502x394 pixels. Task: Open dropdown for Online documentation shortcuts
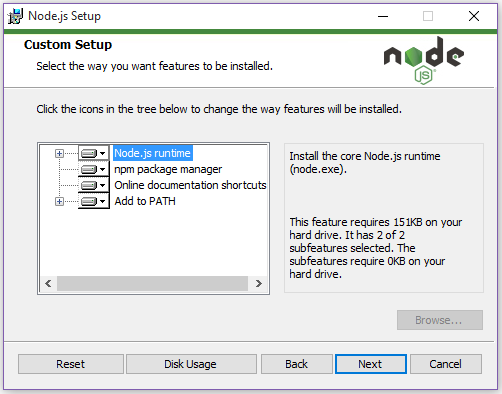94,185
